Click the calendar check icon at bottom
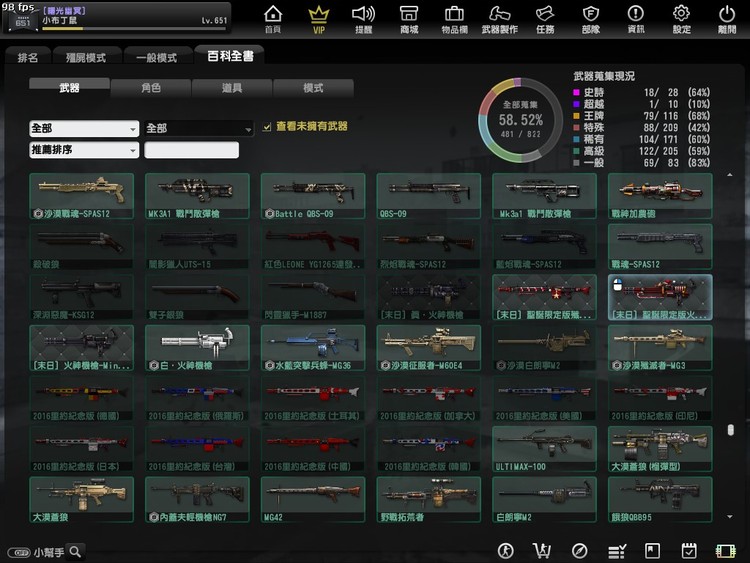This screenshot has width=750, height=563. tap(689, 551)
